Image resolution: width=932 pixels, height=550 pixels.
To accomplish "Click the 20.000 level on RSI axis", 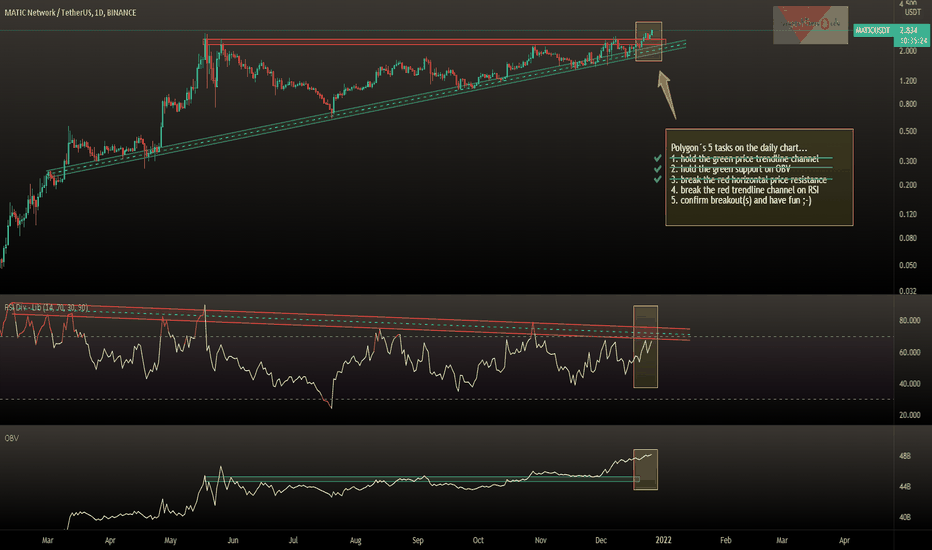I will pyautogui.click(x=909, y=416).
